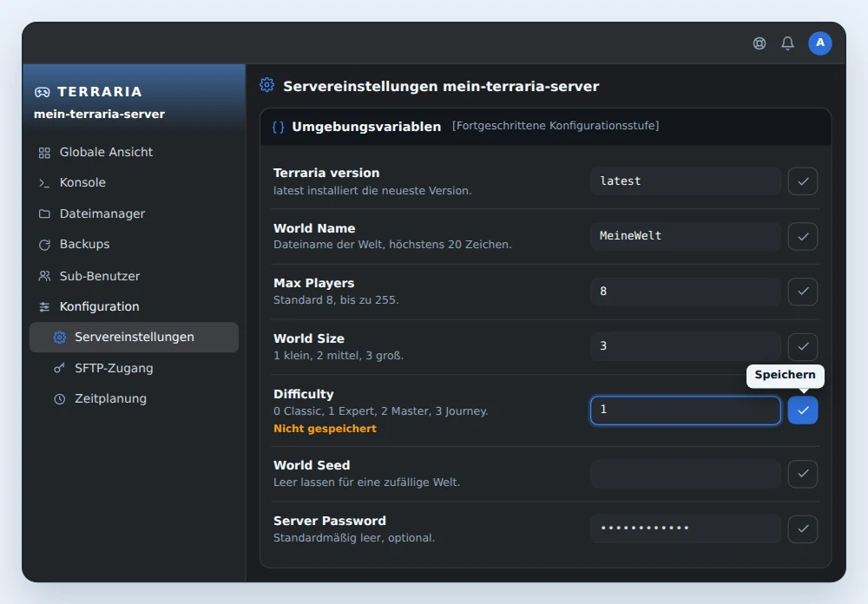Viewport: 868px width, 604px height.
Task: Click the Umgebungsvariablen heading
Action: [366, 127]
